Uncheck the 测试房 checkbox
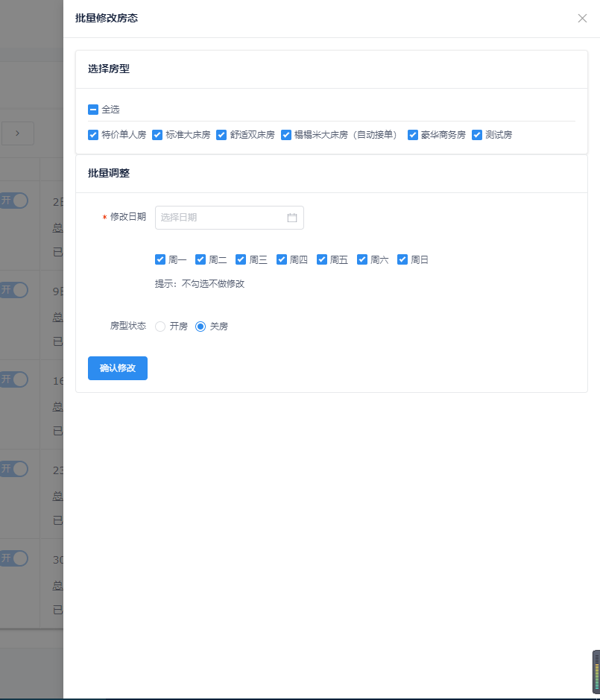The width and height of the screenshot is (600, 700). 477,135
